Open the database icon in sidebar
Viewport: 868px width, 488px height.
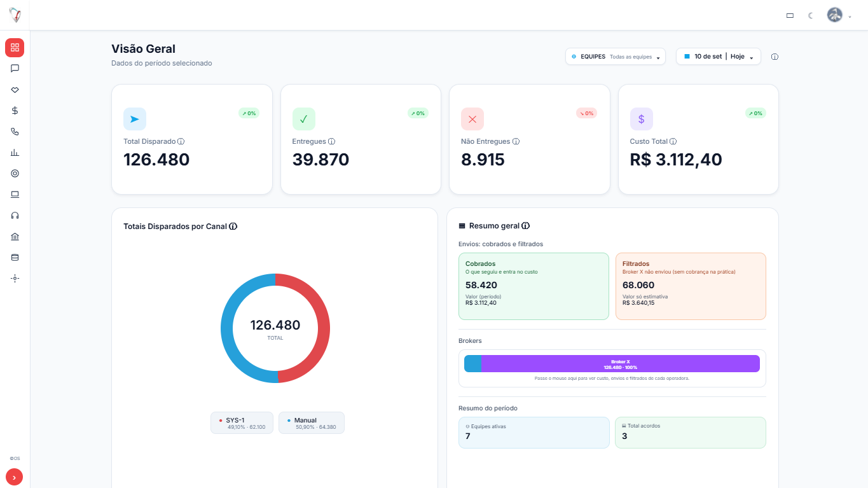pos(15,258)
